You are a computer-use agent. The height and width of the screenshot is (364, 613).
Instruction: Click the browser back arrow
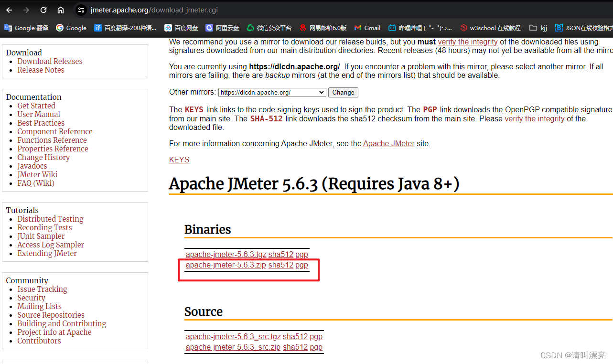tap(9, 10)
